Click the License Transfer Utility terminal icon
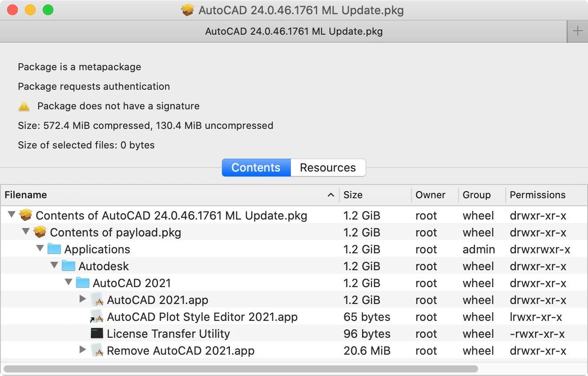The height and width of the screenshot is (376, 588). [x=97, y=333]
